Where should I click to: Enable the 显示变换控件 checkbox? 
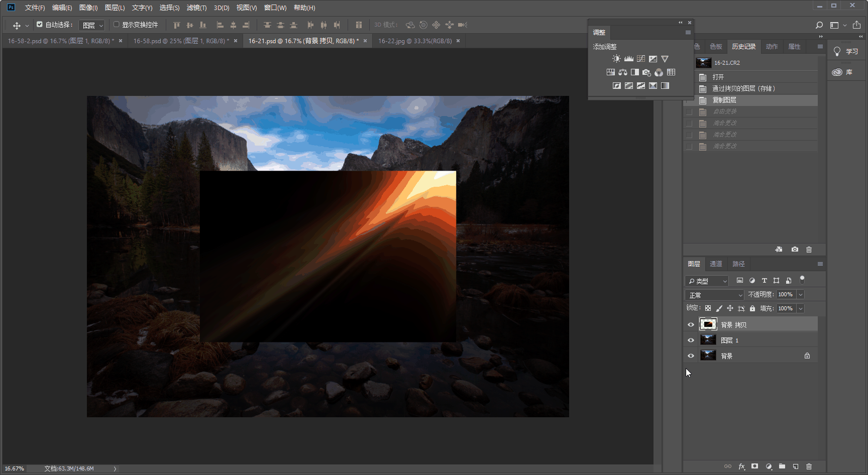(x=116, y=24)
